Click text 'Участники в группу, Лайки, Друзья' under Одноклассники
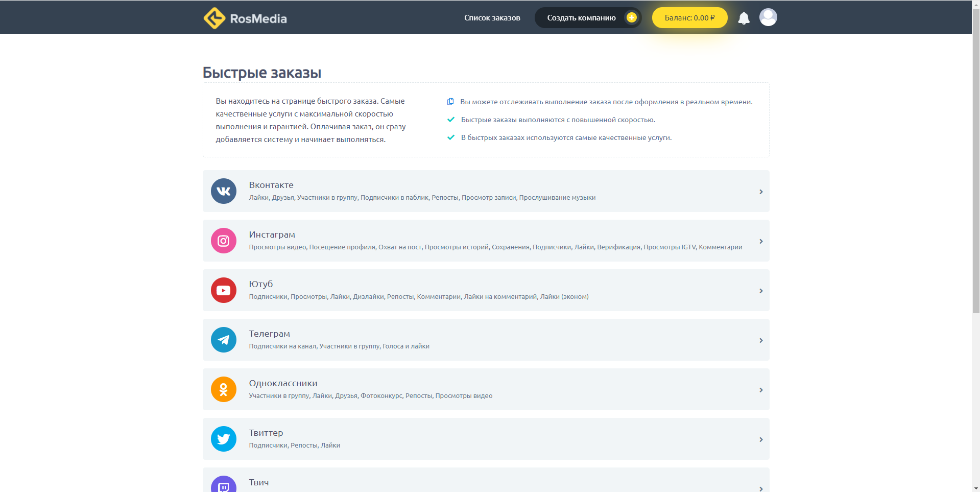 pyautogui.click(x=303, y=396)
